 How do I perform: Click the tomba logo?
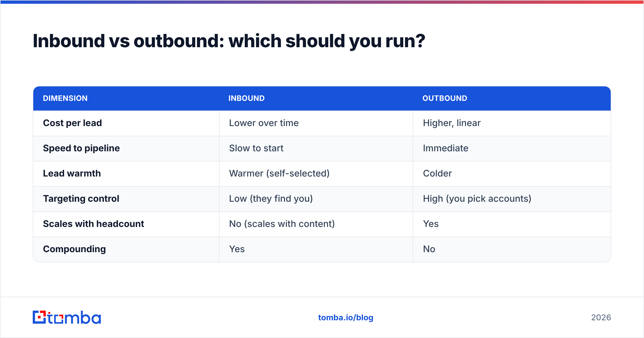click(67, 317)
